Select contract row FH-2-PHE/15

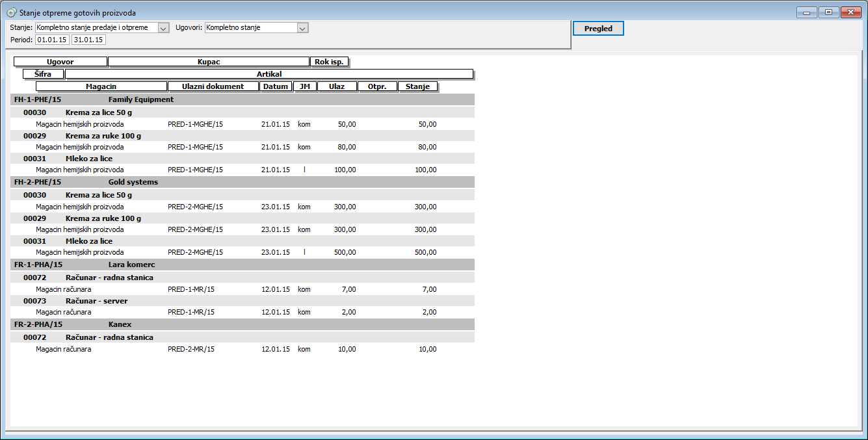(243, 182)
